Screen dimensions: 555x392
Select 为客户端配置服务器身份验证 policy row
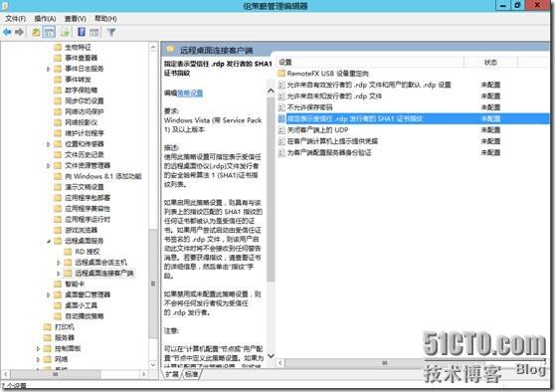(x=413, y=152)
